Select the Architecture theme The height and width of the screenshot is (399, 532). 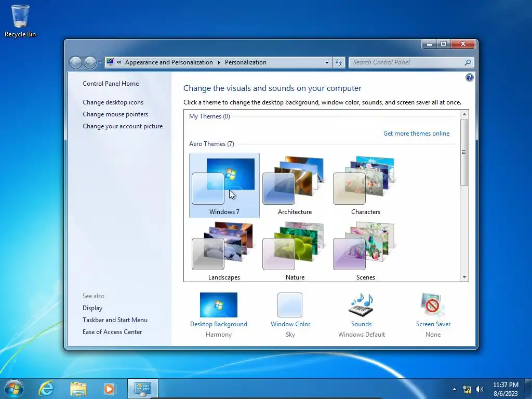(x=295, y=185)
